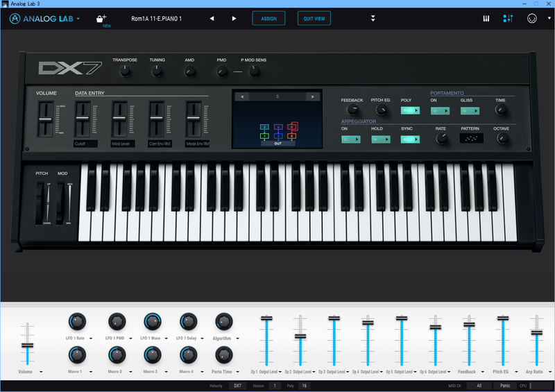Click the Macro 2 knob
The width and height of the screenshot is (555, 392).
click(x=117, y=355)
